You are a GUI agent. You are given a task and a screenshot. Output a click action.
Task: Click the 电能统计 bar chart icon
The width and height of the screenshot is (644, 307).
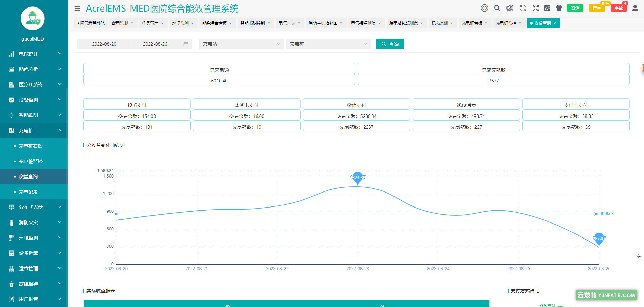point(11,54)
